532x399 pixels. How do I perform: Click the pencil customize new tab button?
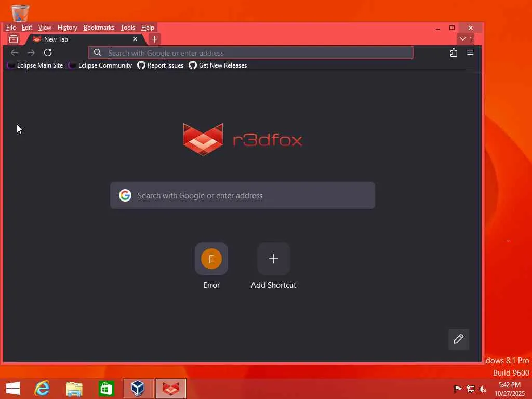pyautogui.click(x=459, y=339)
